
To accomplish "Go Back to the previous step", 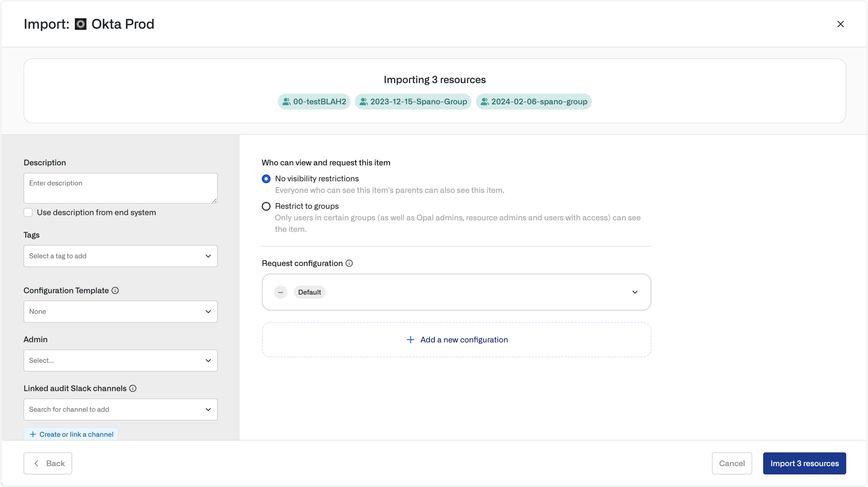I will 48,464.
